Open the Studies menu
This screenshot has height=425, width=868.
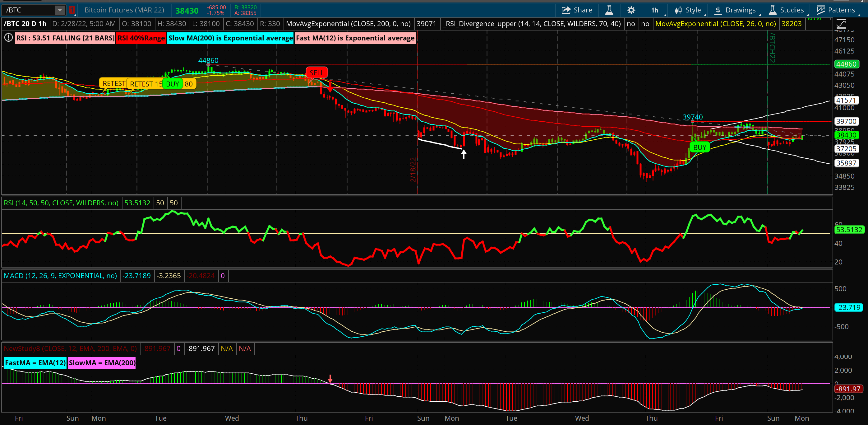click(x=786, y=10)
